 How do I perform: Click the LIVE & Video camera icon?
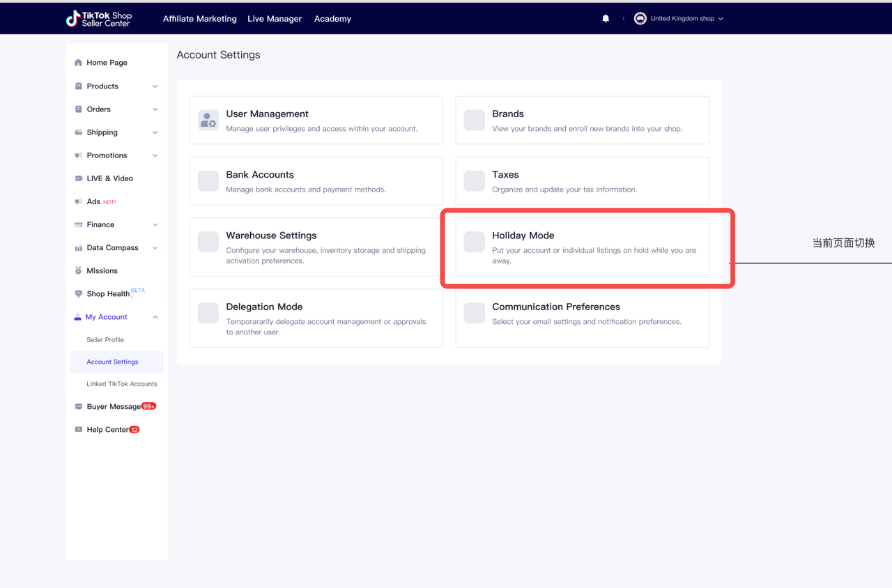pos(79,178)
